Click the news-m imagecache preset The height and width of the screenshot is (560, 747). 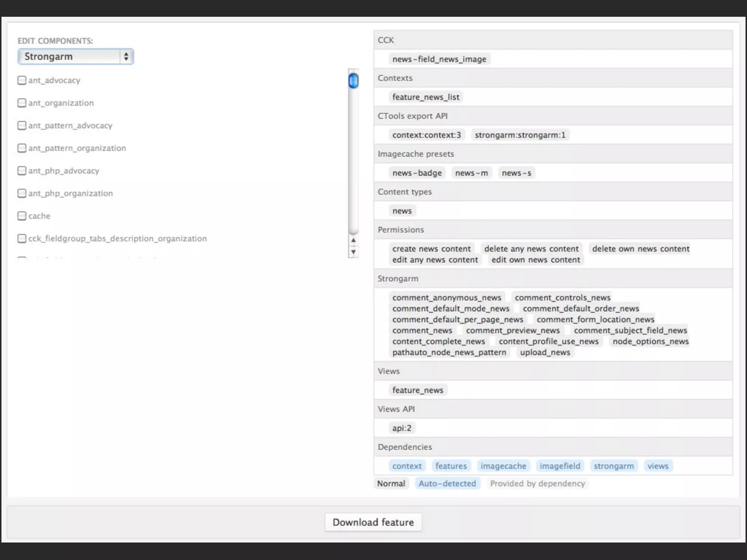(x=472, y=173)
